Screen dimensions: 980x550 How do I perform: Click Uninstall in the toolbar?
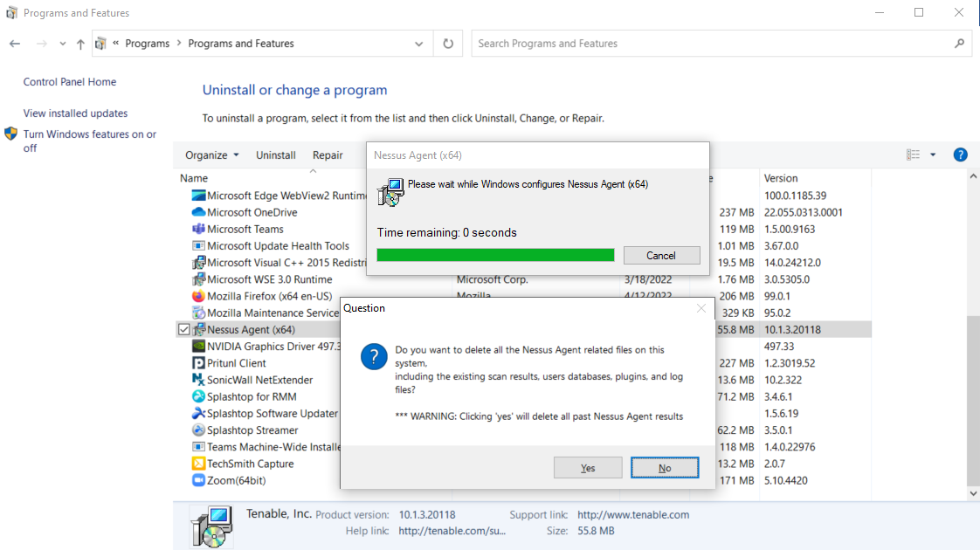[276, 155]
